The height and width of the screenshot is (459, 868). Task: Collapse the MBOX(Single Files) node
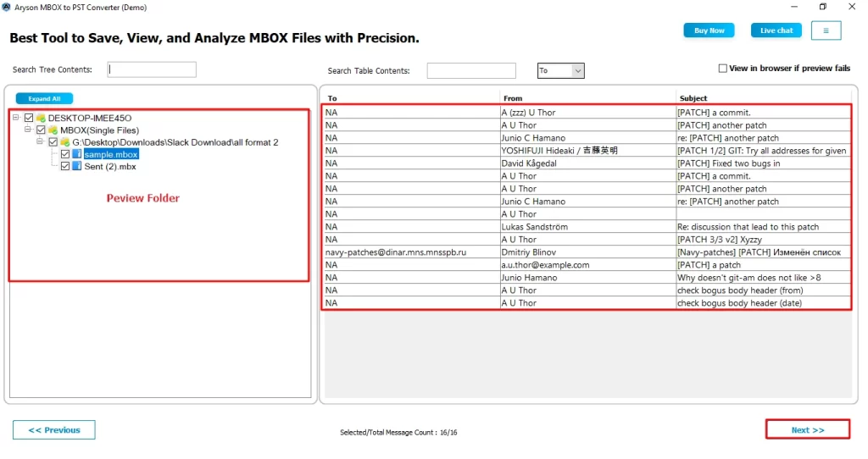pos(28,130)
